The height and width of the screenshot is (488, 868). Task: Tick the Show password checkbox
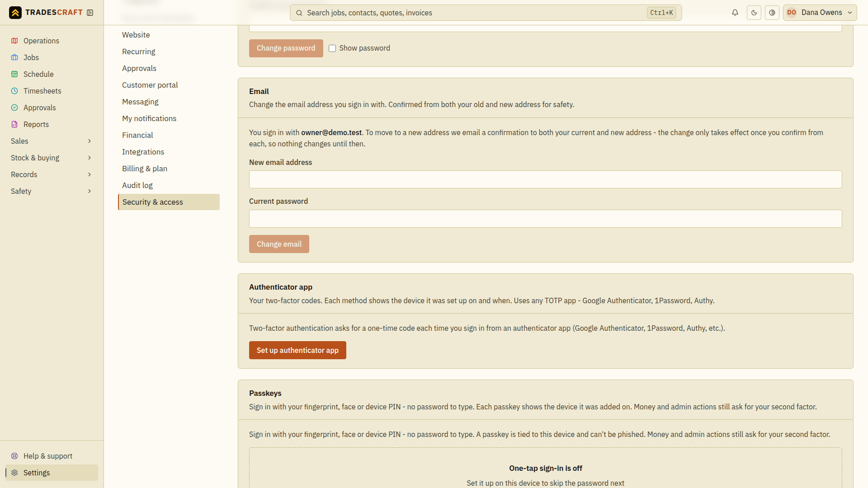[332, 48]
